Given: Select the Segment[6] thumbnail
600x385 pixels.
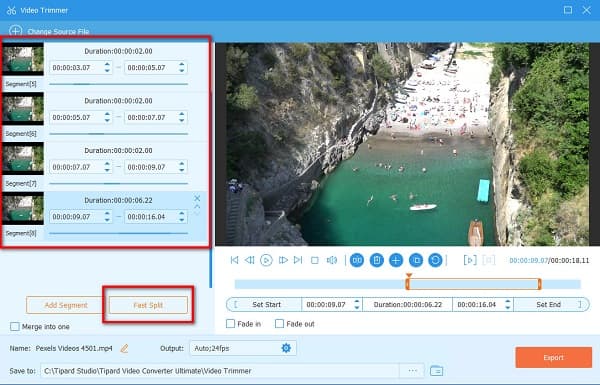Looking at the screenshot, I should click(x=23, y=109).
